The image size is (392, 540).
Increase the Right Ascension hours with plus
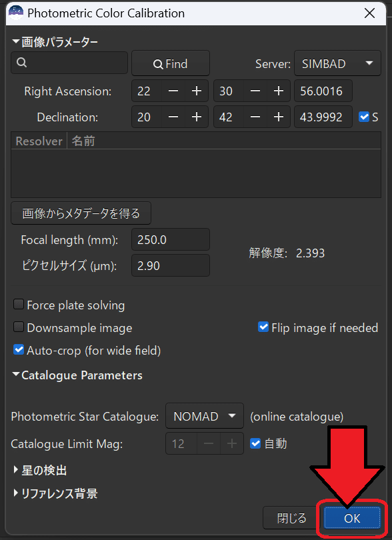point(197,91)
